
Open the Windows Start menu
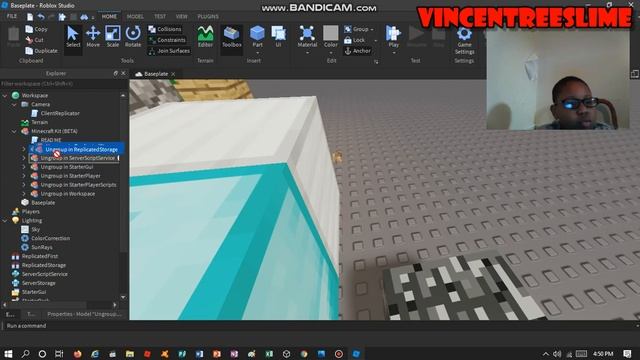click(x=8, y=353)
